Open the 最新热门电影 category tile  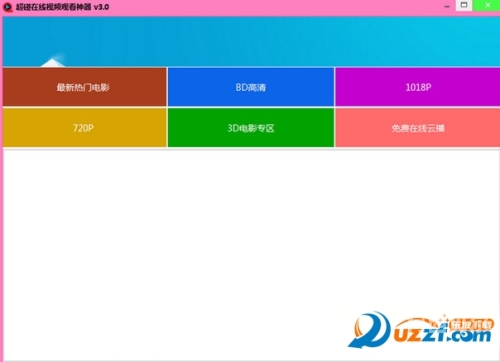pos(85,87)
